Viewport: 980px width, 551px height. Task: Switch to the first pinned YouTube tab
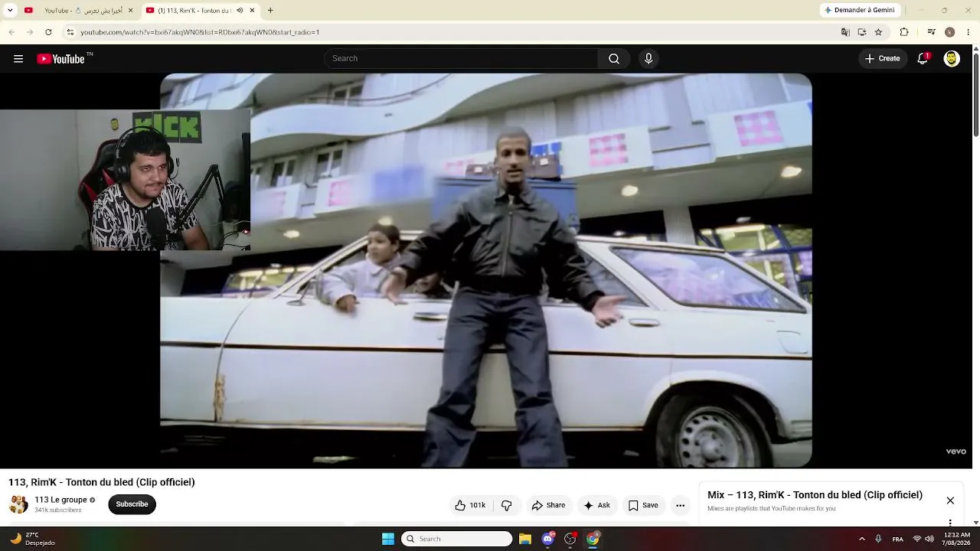(28, 11)
